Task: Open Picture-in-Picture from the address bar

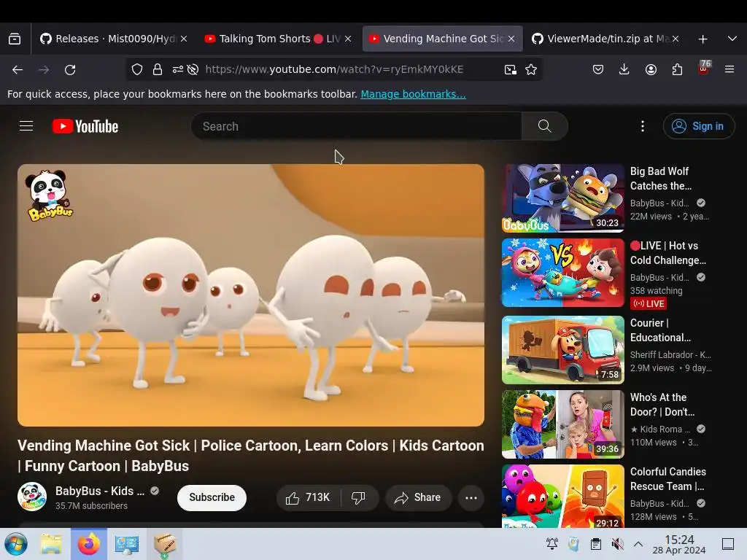Action: (510, 69)
